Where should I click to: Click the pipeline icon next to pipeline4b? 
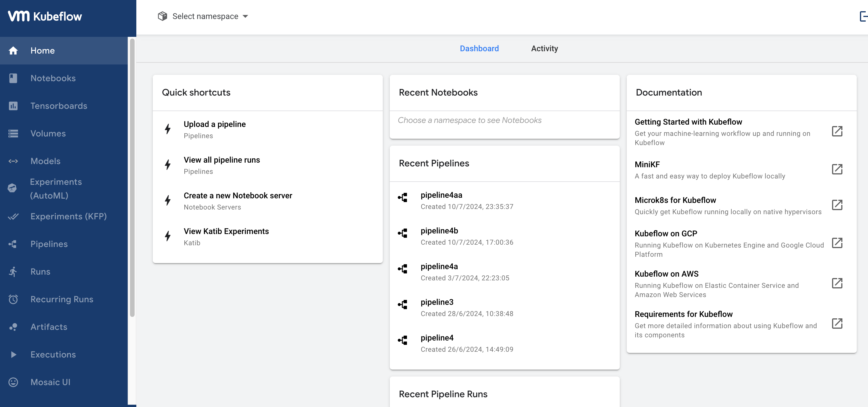[403, 233]
